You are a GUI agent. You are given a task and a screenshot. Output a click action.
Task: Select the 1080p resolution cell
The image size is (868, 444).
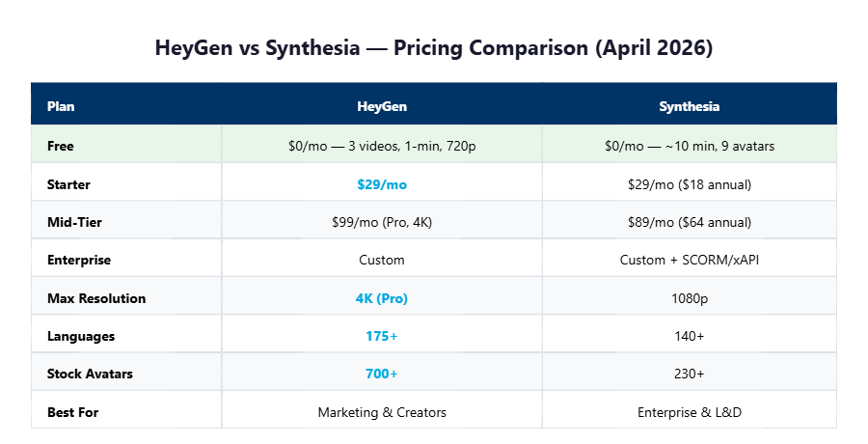click(689, 298)
